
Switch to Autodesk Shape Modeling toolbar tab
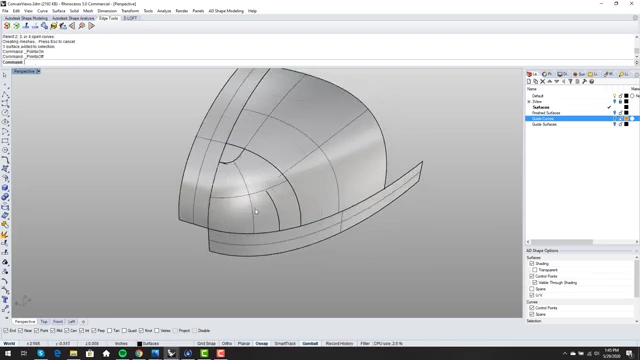click(x=26, y=18)
